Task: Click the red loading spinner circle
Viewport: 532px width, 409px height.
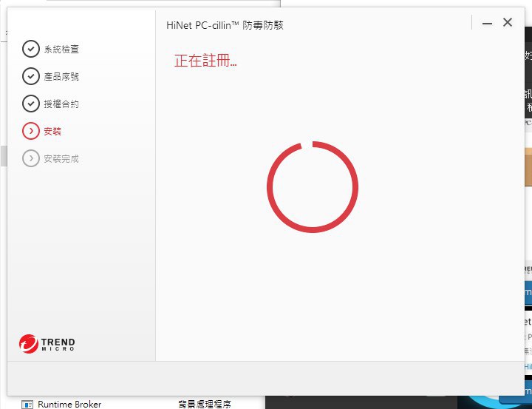Action: pyautogui.click(x=312, y=187)
